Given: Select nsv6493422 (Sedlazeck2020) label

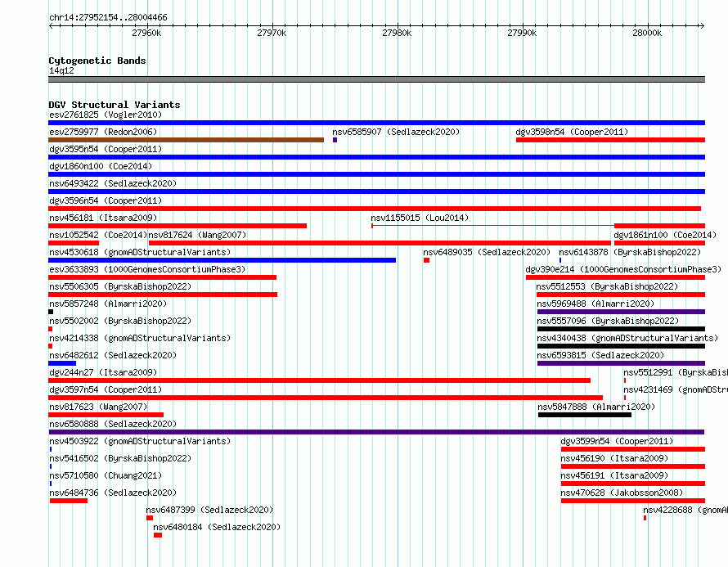Looking at the screenshot, I should click(113, 183).
